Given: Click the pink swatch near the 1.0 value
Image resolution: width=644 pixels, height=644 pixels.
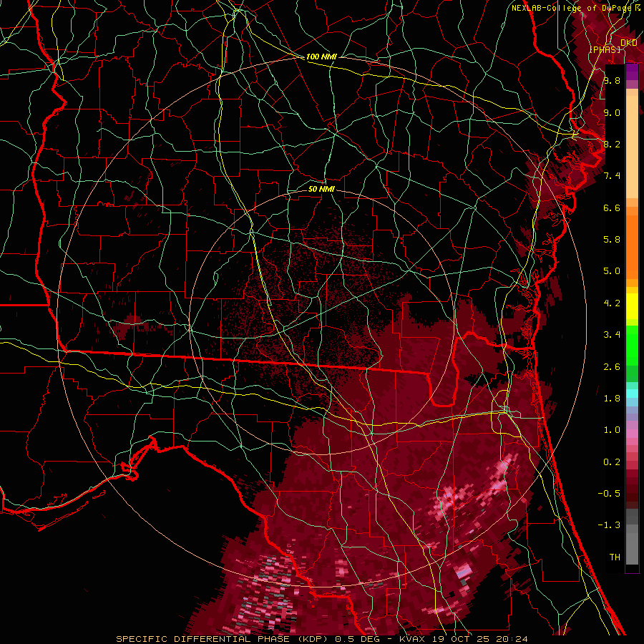Looking at the screenshot, I should (632, 434).
